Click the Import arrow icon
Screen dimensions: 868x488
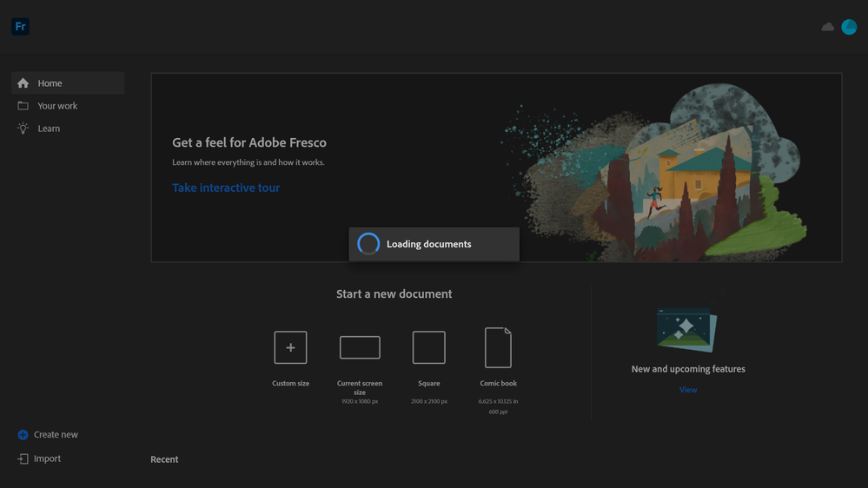pos(23,458)
